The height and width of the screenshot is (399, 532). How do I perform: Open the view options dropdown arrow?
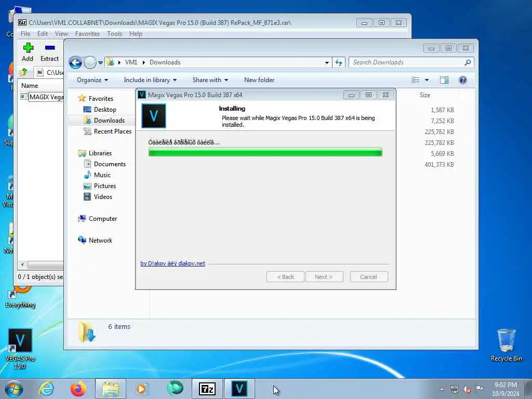click(x=427, y=80)
